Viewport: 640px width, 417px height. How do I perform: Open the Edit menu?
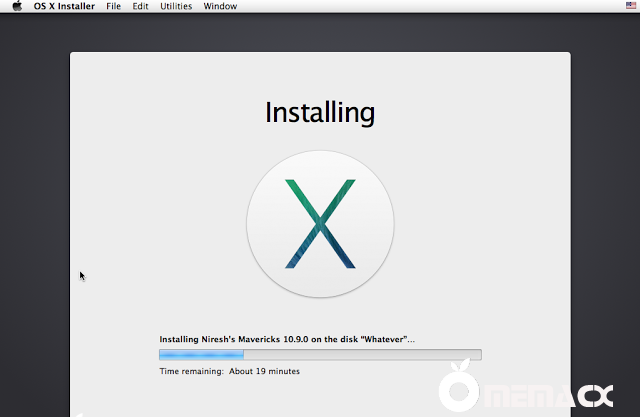140,6
